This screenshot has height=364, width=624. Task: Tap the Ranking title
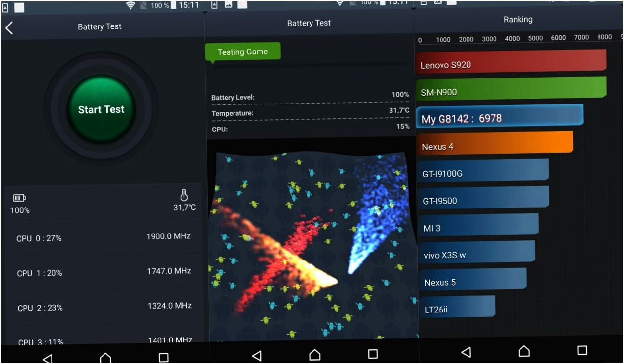click(518, 20)
